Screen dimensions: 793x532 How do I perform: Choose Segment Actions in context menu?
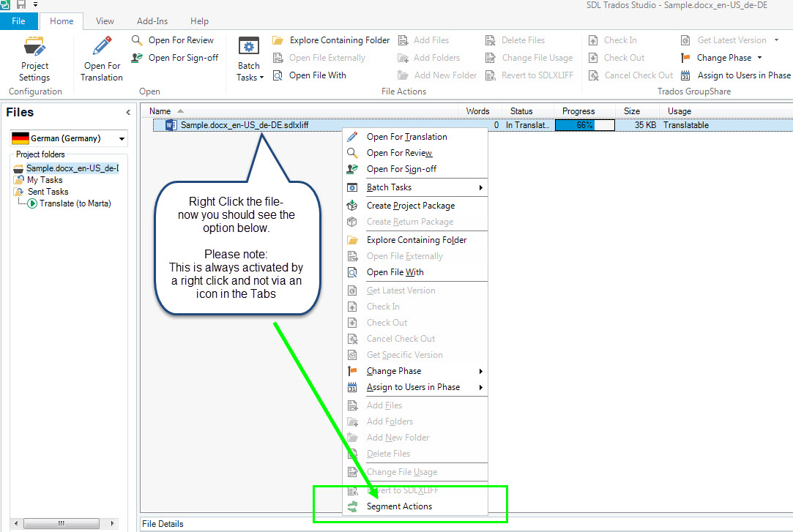coord(399,506)
